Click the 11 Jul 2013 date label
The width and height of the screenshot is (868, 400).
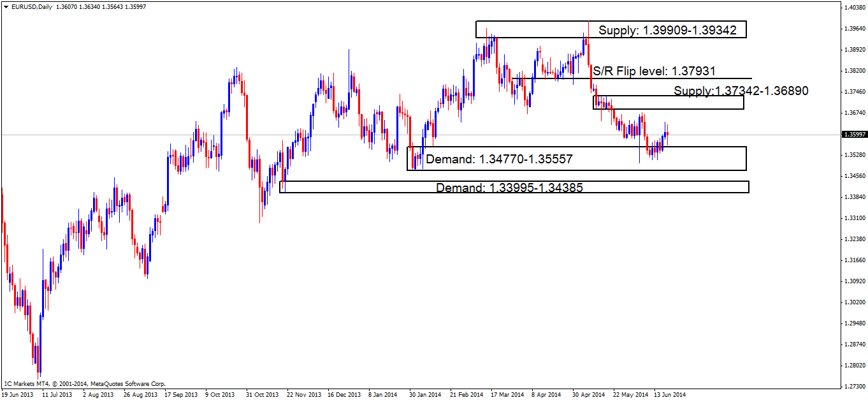59,395
